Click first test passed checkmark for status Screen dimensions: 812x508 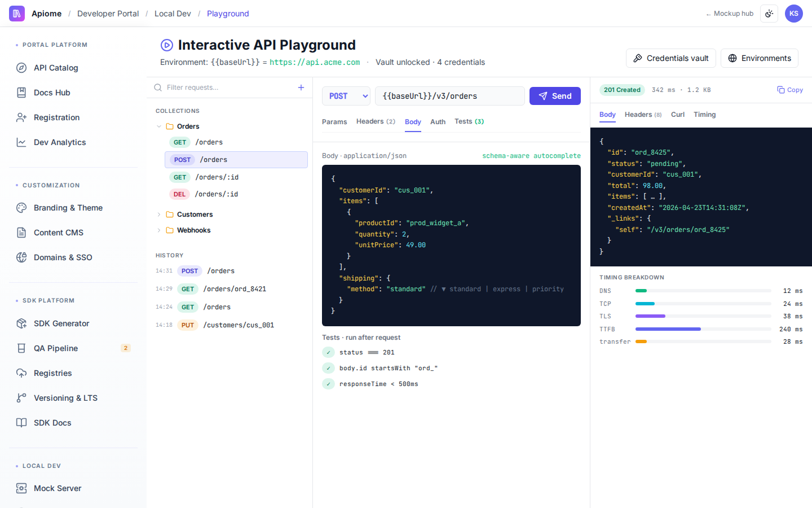(328, 352)
